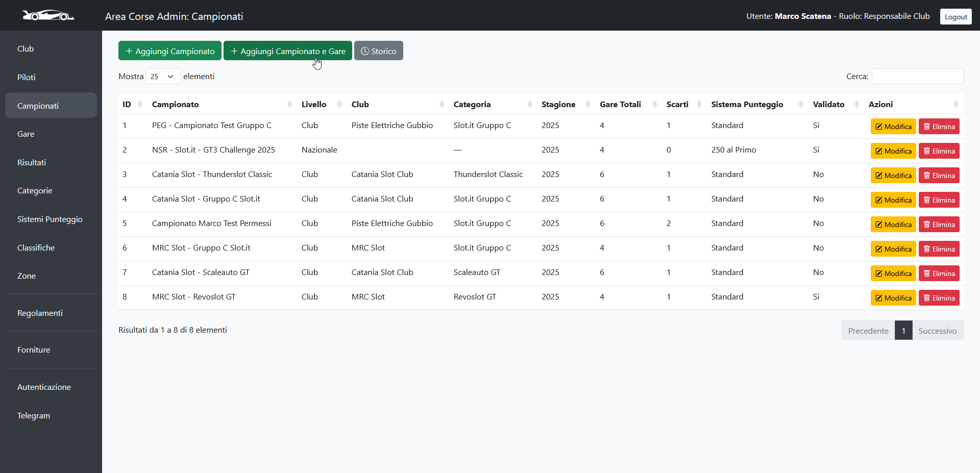The width and height of the screenshot is (980, 473).
Task: Delete the NSR Slot.it GT3 Challenge 2025 row
Action: [x=939, y=151]
